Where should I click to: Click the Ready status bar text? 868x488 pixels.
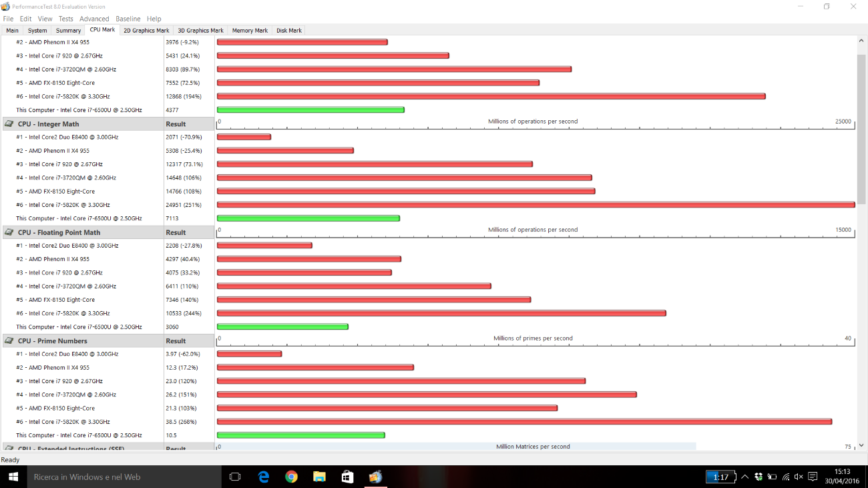(x=10, y=460)
